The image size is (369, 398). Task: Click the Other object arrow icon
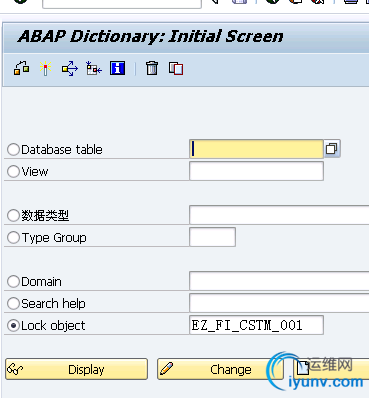click(x=70, y=68)
